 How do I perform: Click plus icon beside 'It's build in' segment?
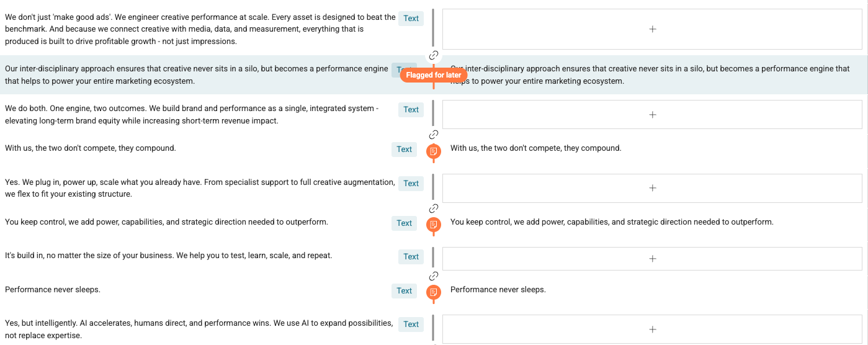(x=652, y=259)
